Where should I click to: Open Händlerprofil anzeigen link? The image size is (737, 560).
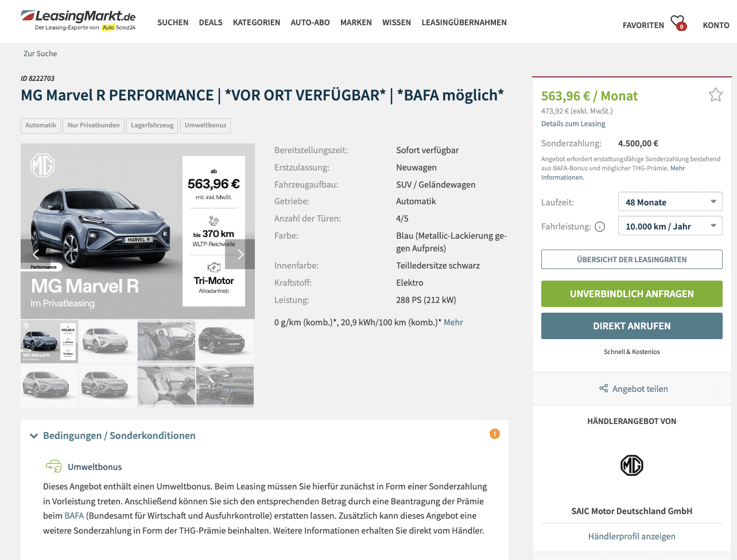coord(632,536)
